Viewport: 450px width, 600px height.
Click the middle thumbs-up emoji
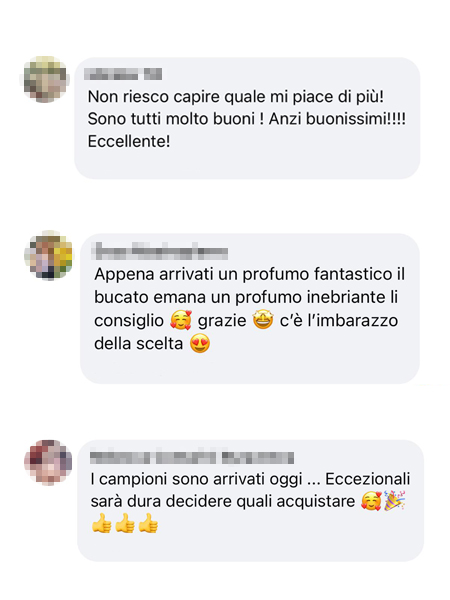click(125, 523)
